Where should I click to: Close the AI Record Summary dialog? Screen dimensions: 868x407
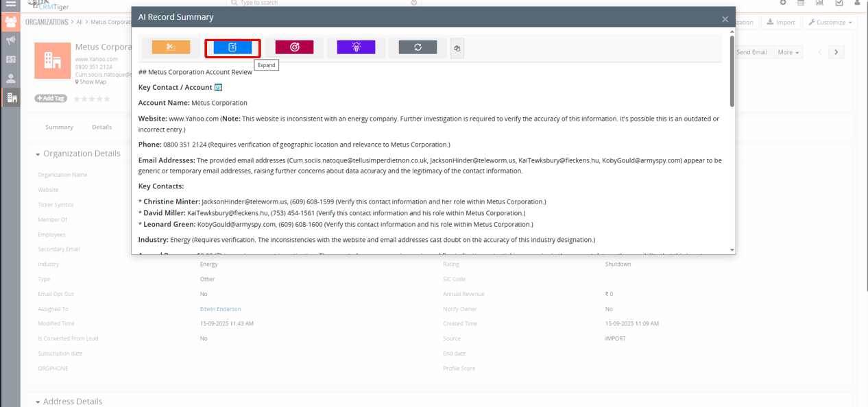coord(725,19)
